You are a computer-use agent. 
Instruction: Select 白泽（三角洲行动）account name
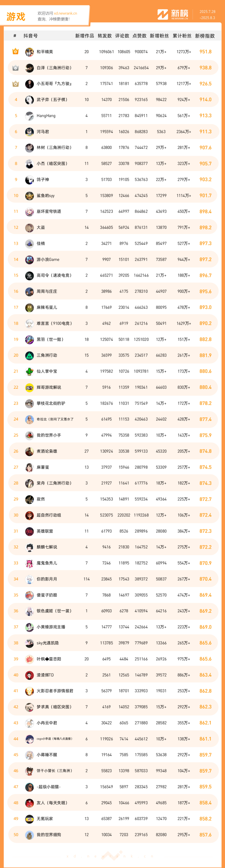[54, 68]
